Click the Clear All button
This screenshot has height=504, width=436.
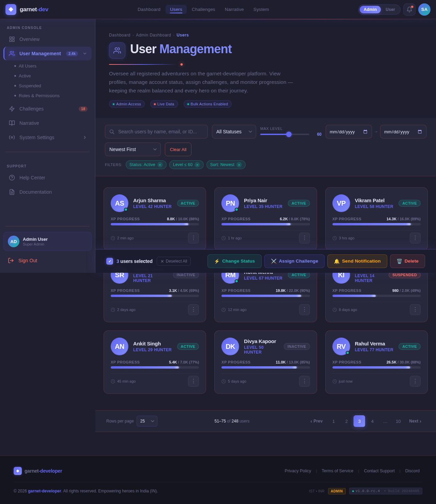point(178,149)
